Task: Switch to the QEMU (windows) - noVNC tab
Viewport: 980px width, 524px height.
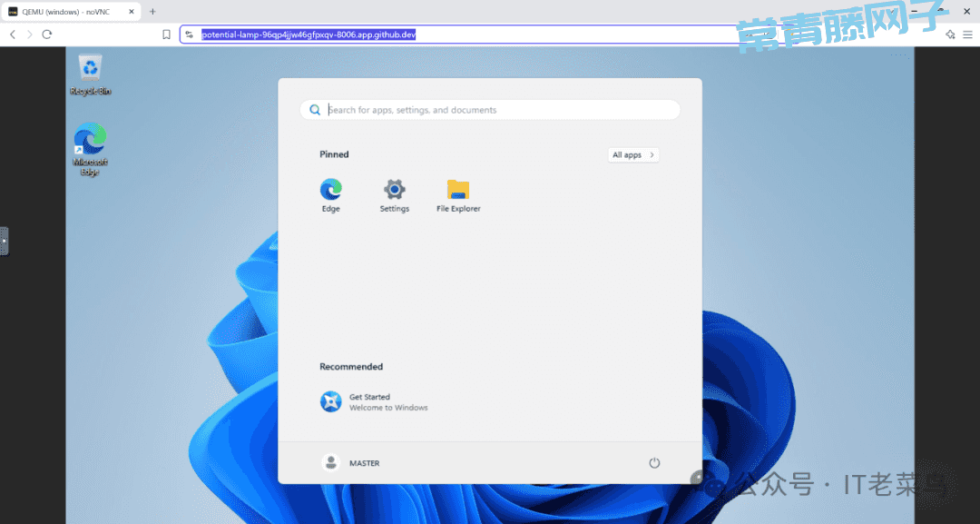Action: pos(71,11)
